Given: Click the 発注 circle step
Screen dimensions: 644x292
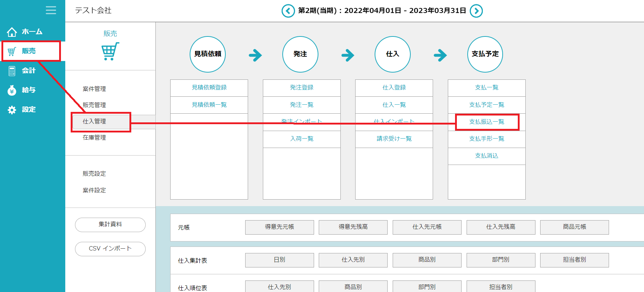Looking at the screenshot, I should tap(300, 54).
